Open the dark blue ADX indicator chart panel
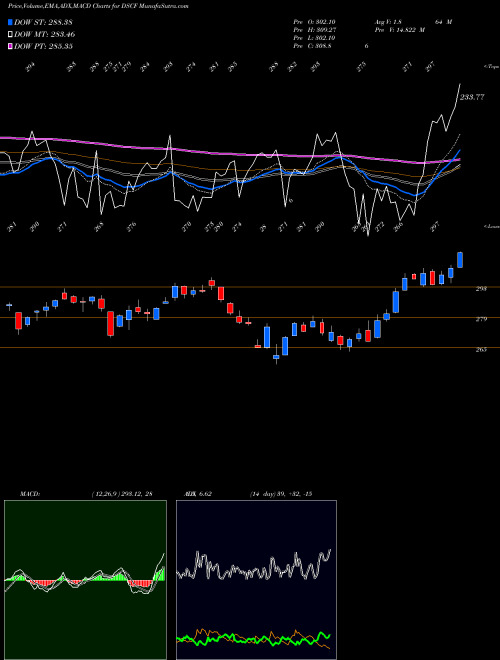500x660 pixels. (x=256, y=580)
